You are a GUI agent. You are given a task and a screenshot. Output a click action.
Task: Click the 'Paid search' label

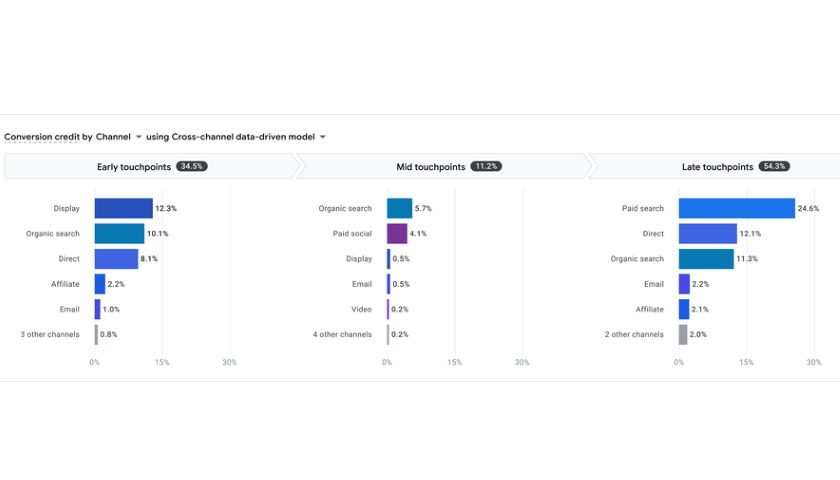pos(643,208)
